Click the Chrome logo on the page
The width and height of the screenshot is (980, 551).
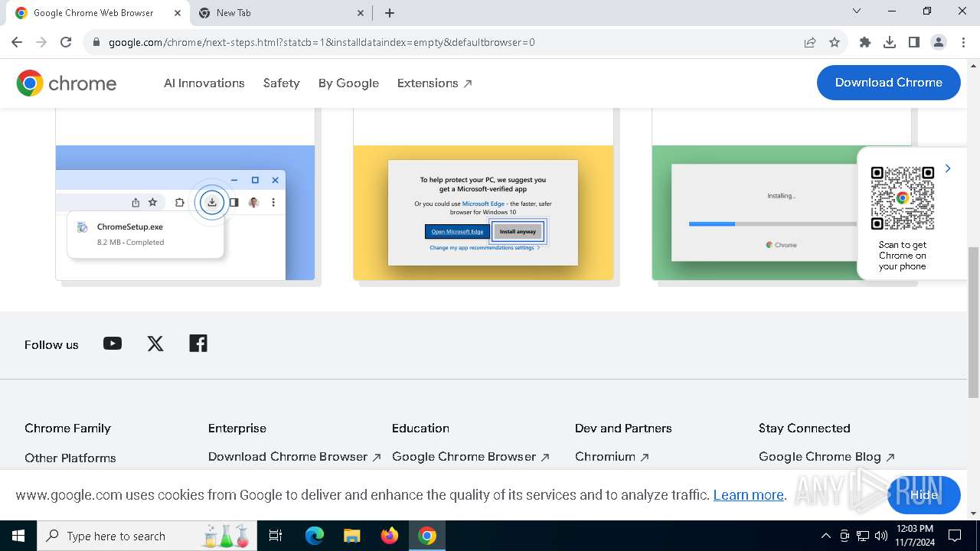pos(67,83)
